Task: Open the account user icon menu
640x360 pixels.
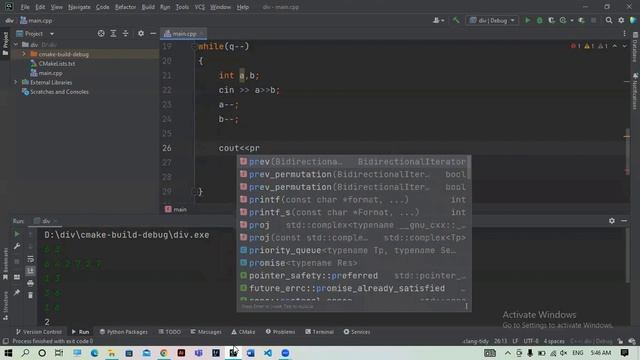Action: [x=438, y=20]
